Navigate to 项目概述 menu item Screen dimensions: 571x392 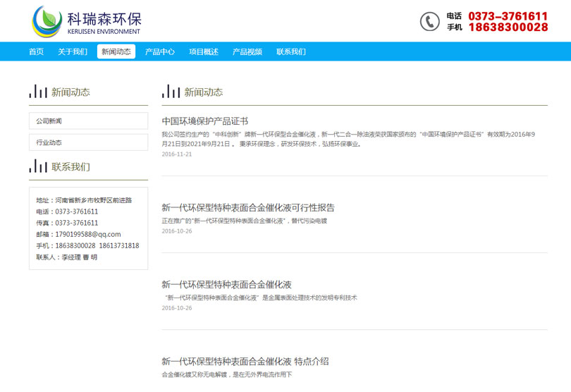(x=204, y=51)
